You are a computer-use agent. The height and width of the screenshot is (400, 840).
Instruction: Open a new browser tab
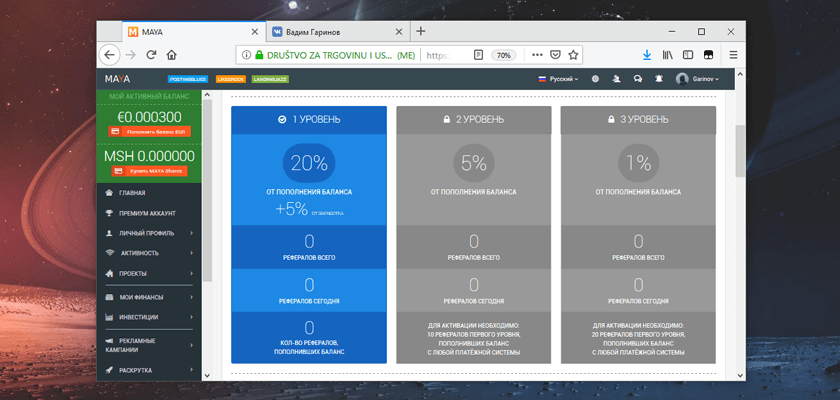[x=421, y=31]
